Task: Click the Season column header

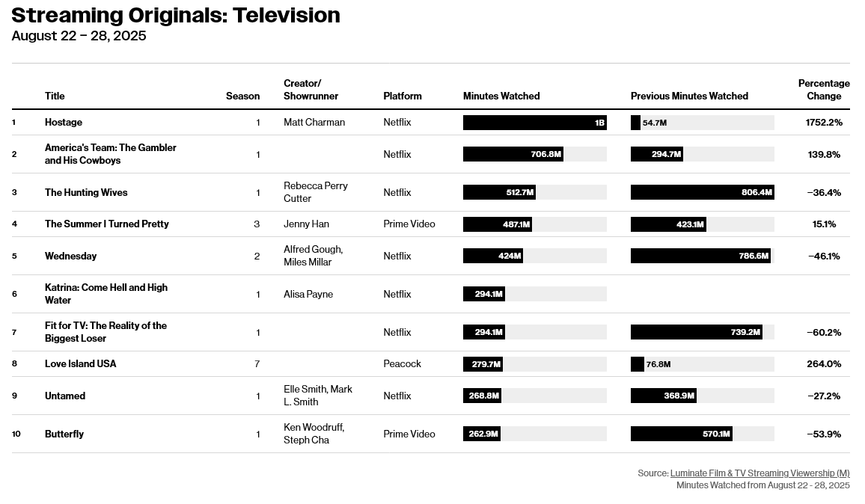Action: (x=242, y=96)
